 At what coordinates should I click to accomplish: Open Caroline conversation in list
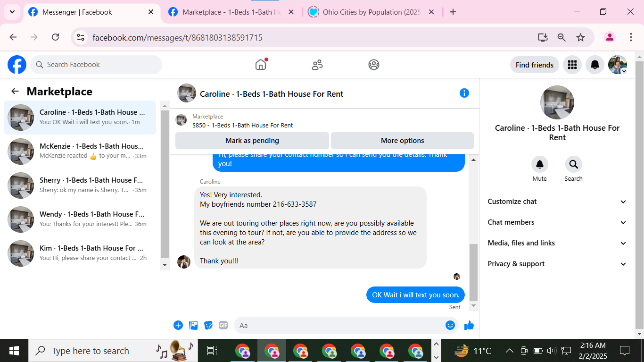click(80, 118)
